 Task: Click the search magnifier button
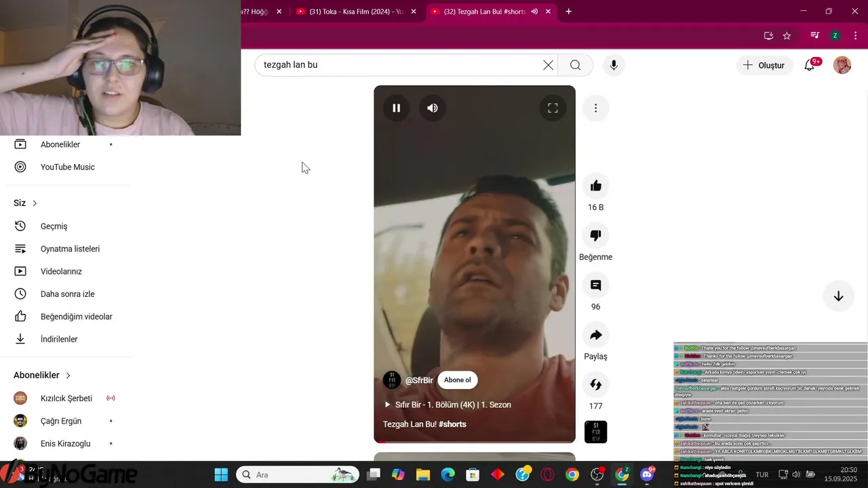coord(575,65)
